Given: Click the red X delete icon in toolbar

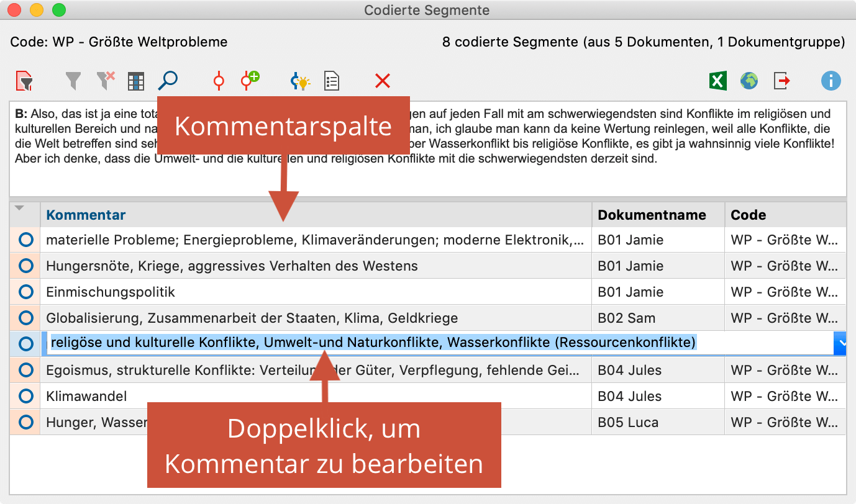Looking at the screenshot, I should coord(383,81).
